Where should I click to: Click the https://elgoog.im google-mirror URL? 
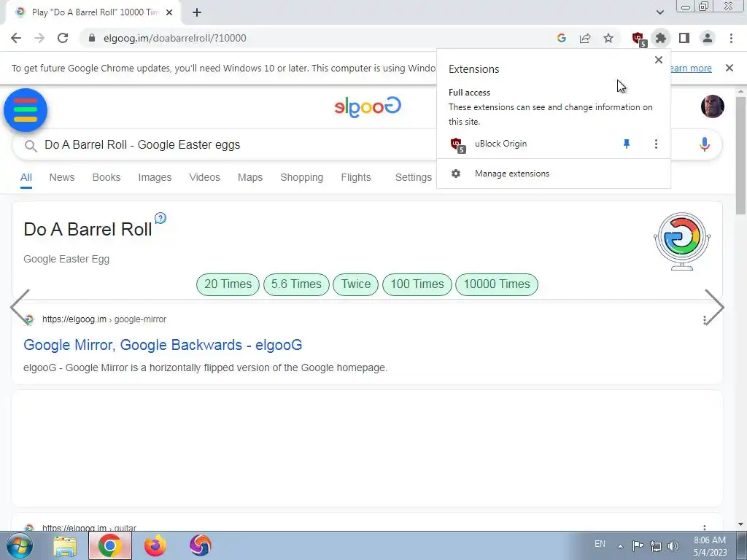[104, 319]
